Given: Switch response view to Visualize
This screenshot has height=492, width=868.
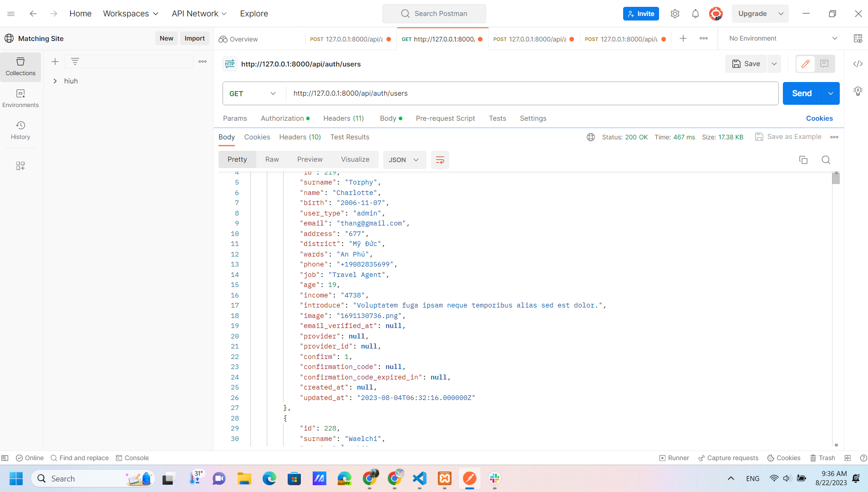Looking at the screenshot, I should (355, 159).
